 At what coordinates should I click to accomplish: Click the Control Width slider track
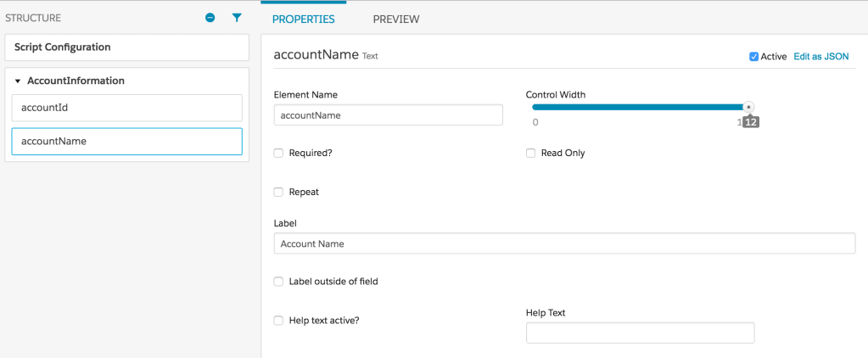[x=636, y=107]
